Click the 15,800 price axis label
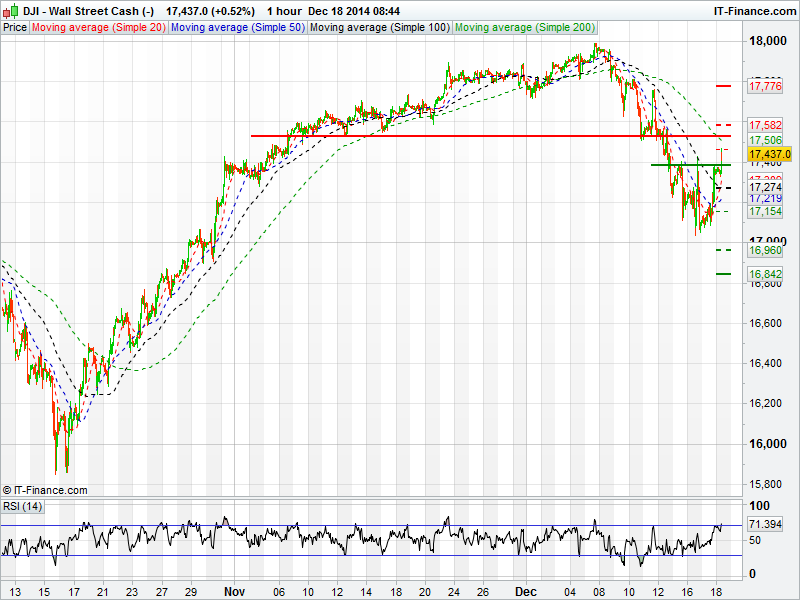The height and width of the screenshot is (600, 800). point(765,484)
